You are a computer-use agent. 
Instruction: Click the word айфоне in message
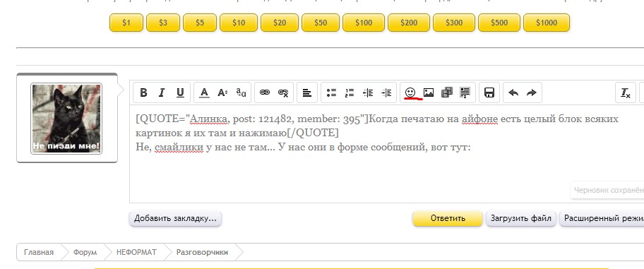(479, 119)
